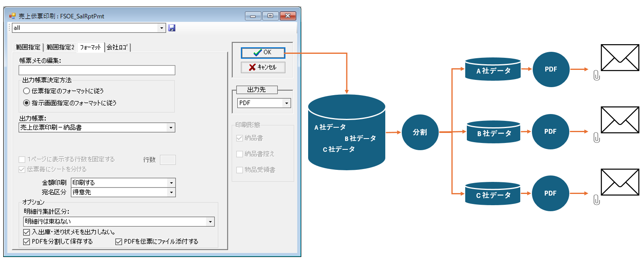Screen dimensions: 644x261
Task: Click the envelope icon for A社 PDF
Action: (x=619, y=58)
